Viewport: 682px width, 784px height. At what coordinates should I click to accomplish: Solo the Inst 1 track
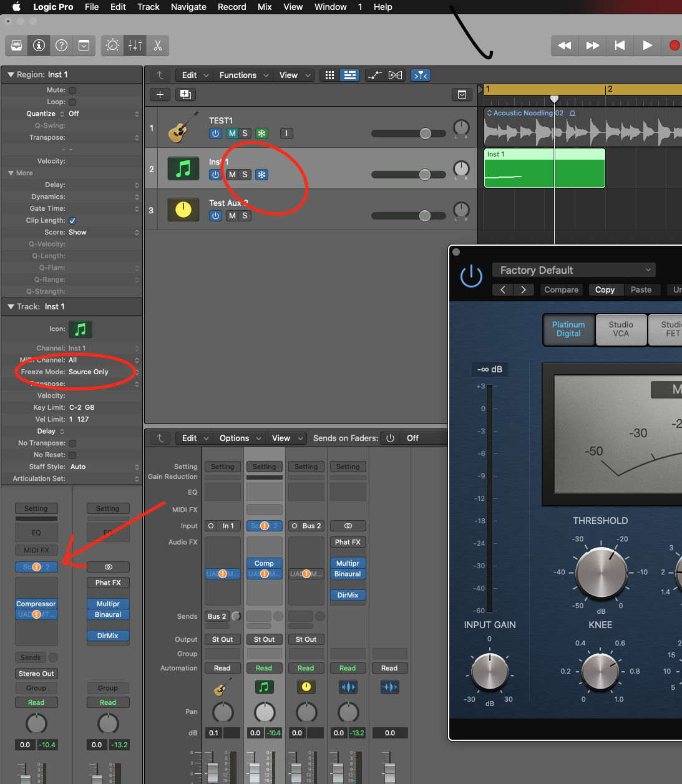(245, 175)
